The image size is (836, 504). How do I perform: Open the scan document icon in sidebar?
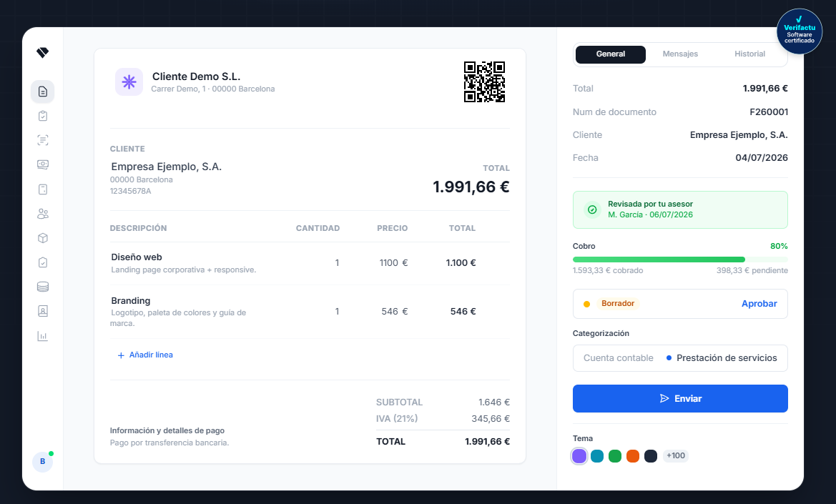pos(43,140)
